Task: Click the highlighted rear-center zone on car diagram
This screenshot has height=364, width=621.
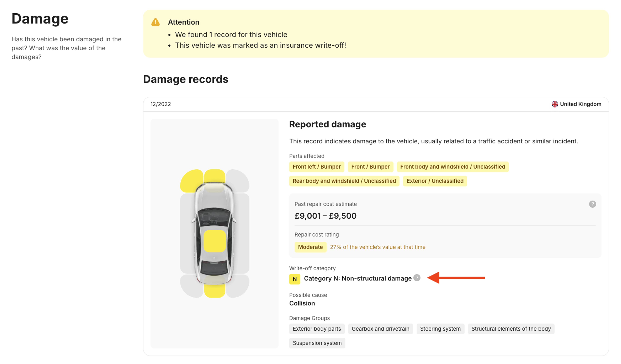Action: click(x=215, y=291)
